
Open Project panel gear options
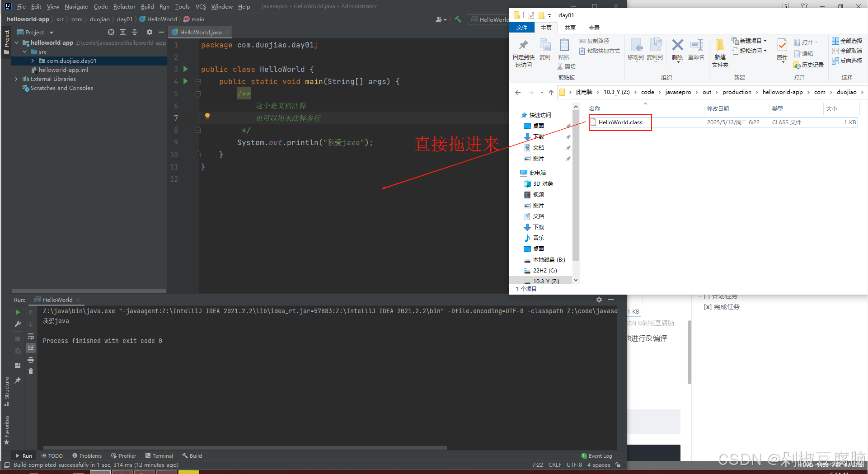click(150, 32)
